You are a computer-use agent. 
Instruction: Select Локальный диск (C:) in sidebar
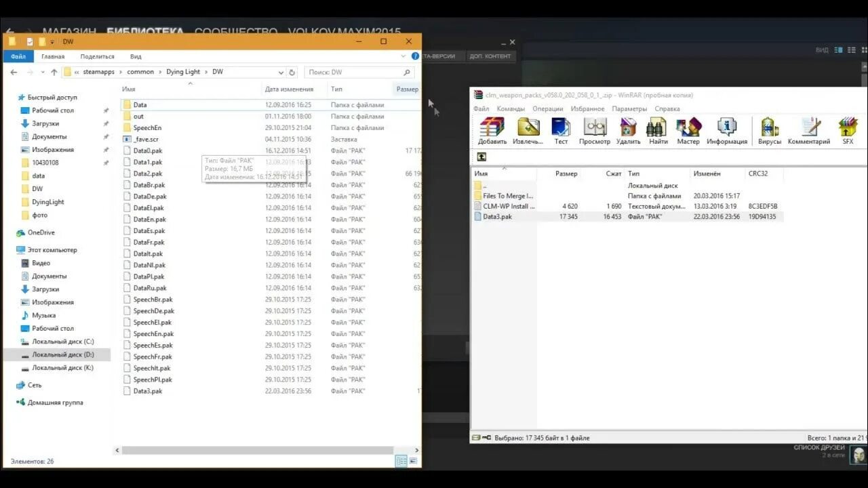point(62,342)
